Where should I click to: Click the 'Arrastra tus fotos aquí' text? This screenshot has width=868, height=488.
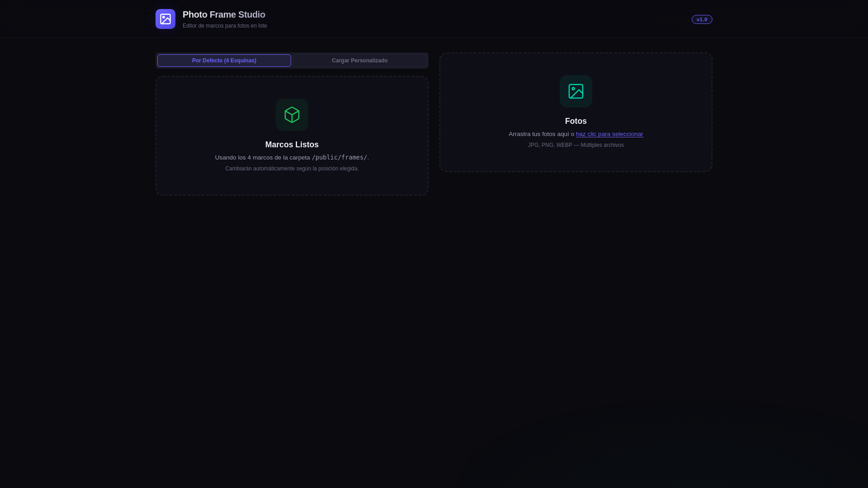click(541, 134)
